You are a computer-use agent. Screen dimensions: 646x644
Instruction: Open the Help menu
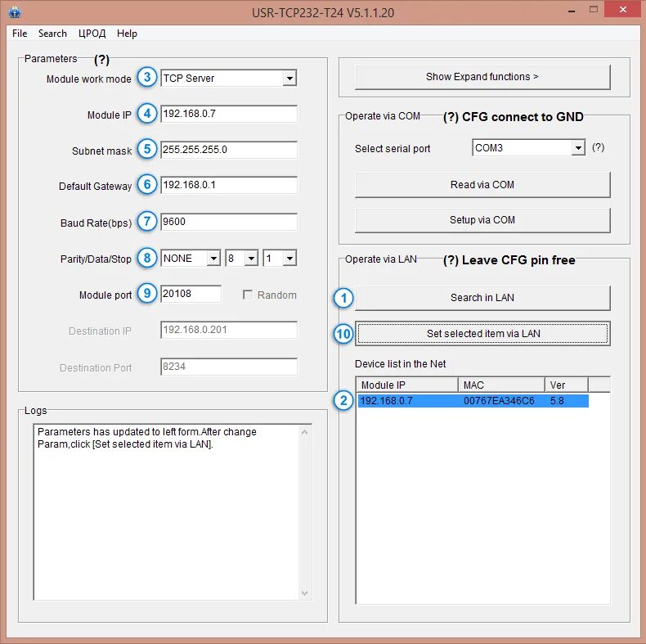[127, 34]
